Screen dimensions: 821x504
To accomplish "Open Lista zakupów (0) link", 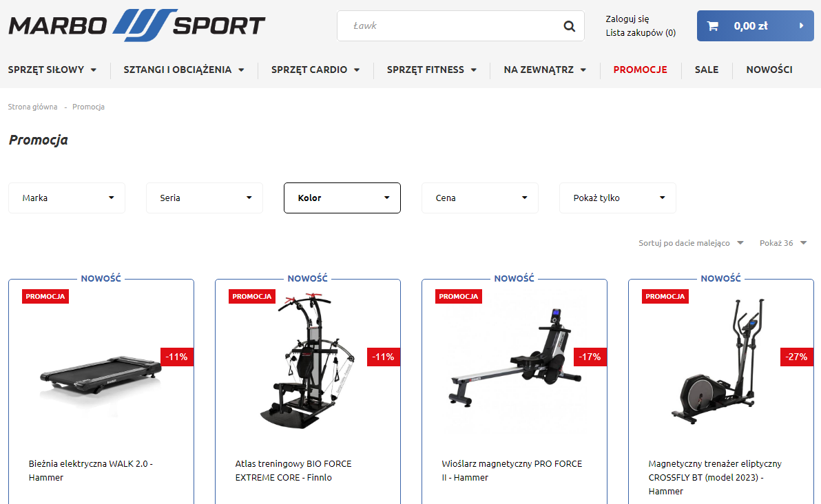I will tap(641, 32).
